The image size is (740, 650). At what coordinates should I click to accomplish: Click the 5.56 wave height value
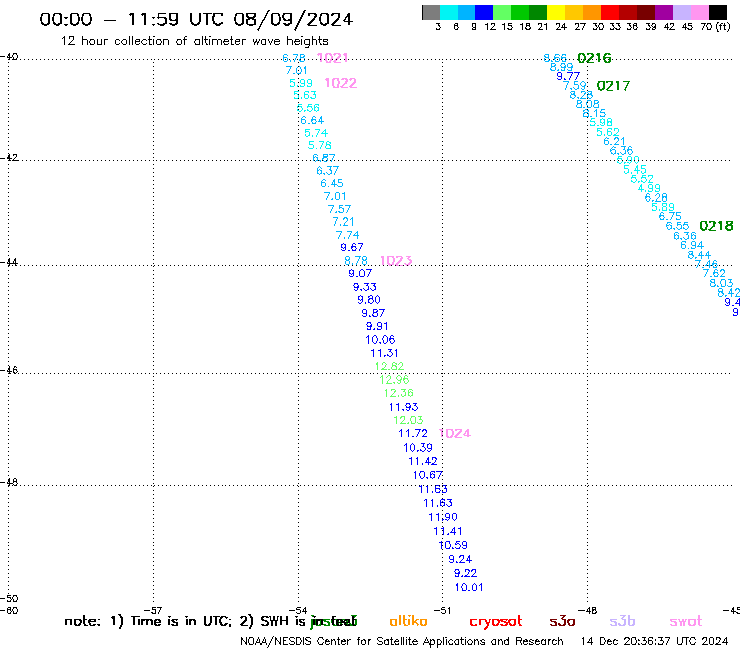pyautogui.click(x=308, y=108)
